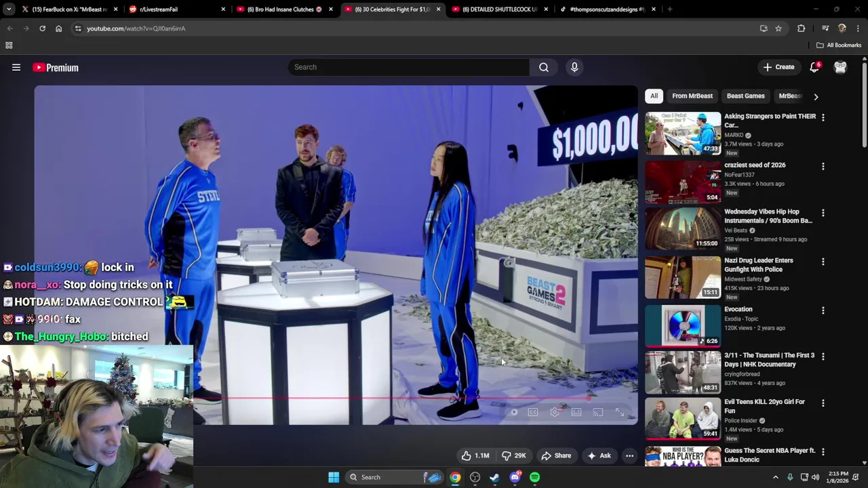Go to Chrome home page button
The width and height of the screenshot is (868, 488).
(58, 28)
